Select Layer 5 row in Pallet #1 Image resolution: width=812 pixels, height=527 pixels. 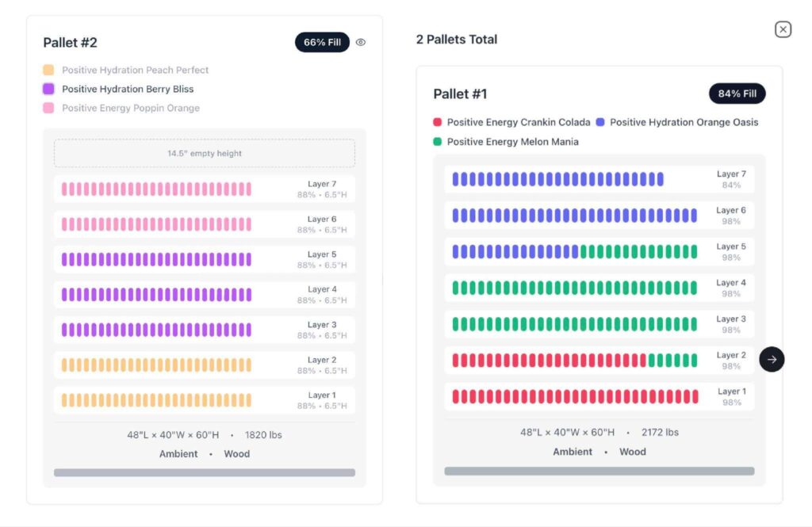pyautogui.click(x=599, y=252)
